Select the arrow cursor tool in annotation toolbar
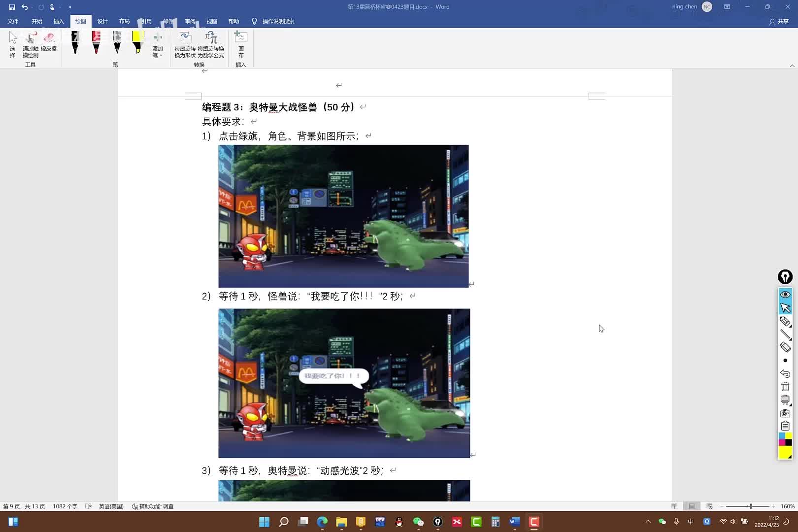 pyautogui.click(x=785, y=308)
